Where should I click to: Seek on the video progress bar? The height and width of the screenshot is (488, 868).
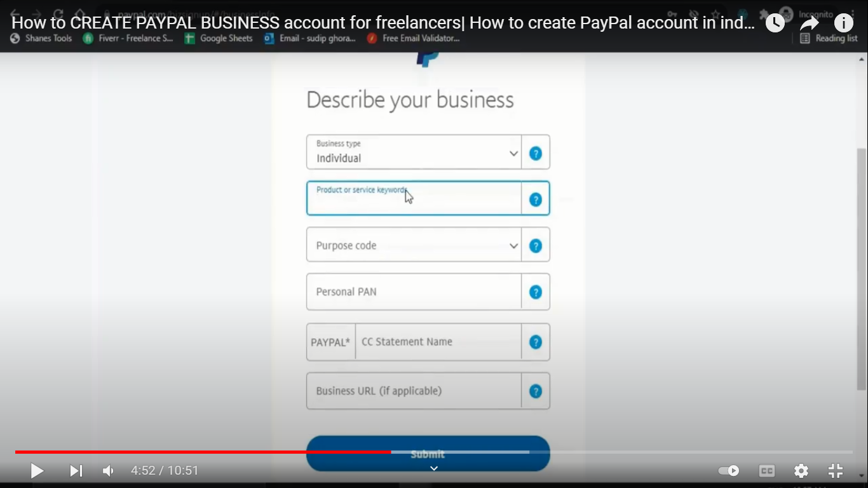pyautogui.click(x=434, y=452)
